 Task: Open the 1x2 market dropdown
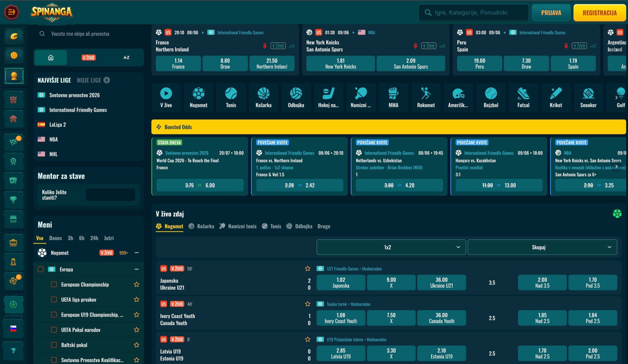coord(391,247)
